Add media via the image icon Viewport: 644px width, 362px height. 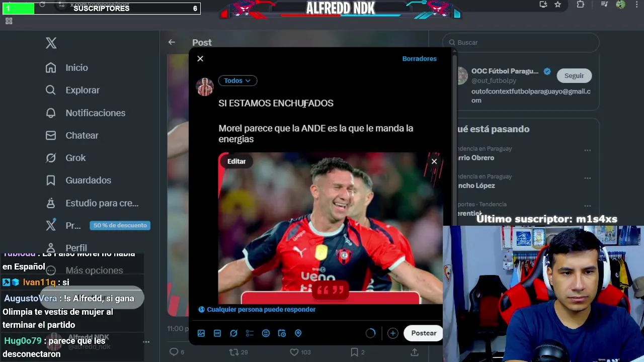tap(201, 333)
